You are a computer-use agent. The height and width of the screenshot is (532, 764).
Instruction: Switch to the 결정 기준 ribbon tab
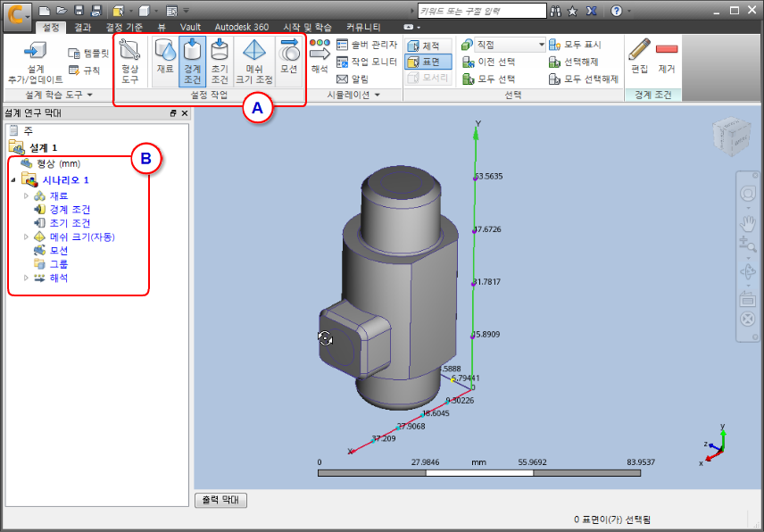tap(124, 28)
